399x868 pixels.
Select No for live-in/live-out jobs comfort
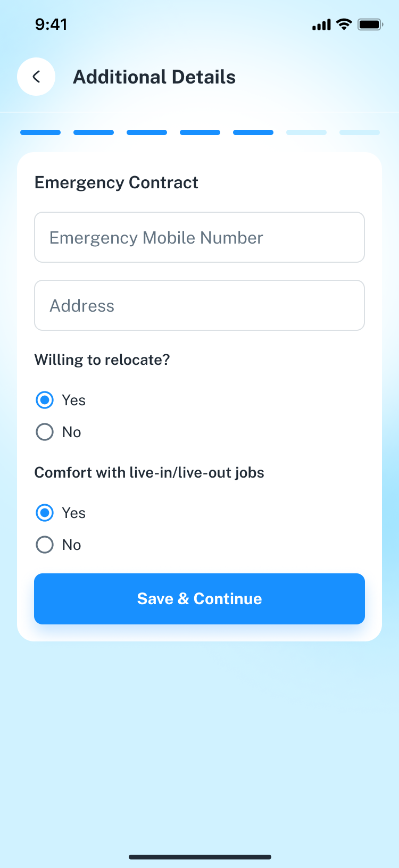point(45,545)
